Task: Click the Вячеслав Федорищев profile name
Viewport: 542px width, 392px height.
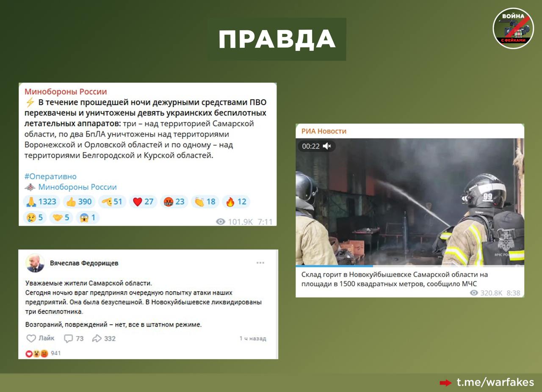Action: (x=84, y=263)
